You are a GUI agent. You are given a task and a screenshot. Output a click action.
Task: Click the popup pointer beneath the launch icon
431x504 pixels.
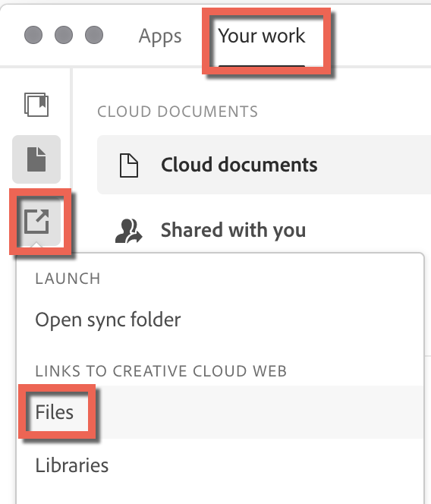coord(36,245)
